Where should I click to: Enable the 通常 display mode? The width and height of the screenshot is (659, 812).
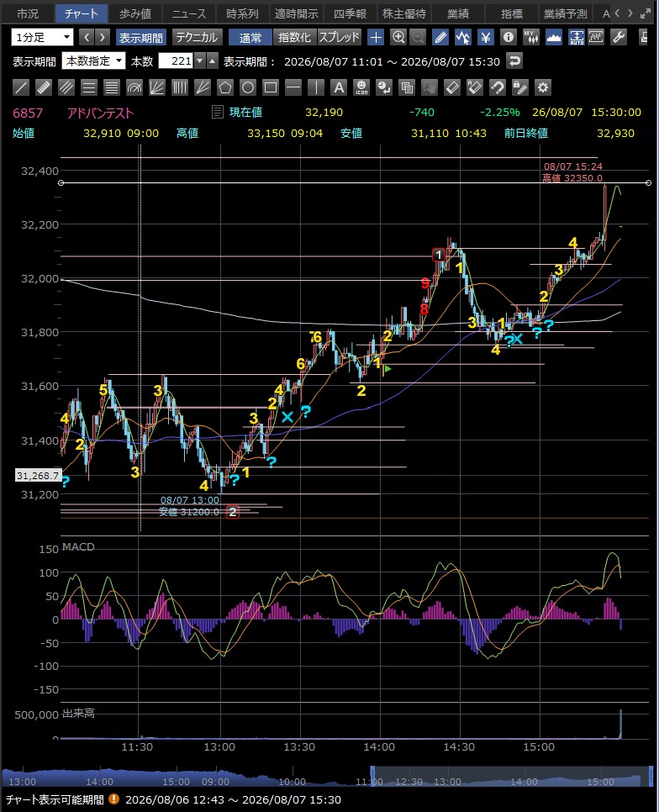(250, 37)
